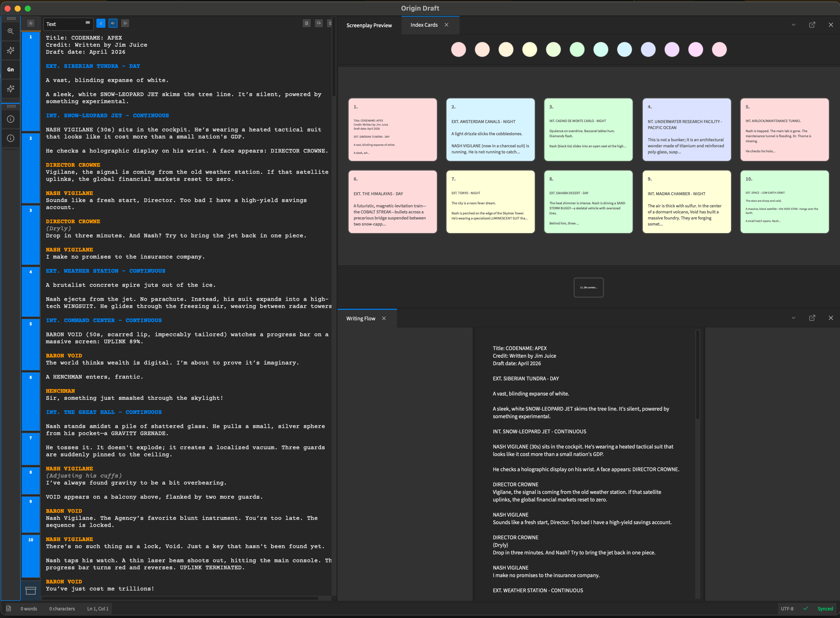Pop out the Index Cards panel
840x618 pixels.
click(812, 25)
